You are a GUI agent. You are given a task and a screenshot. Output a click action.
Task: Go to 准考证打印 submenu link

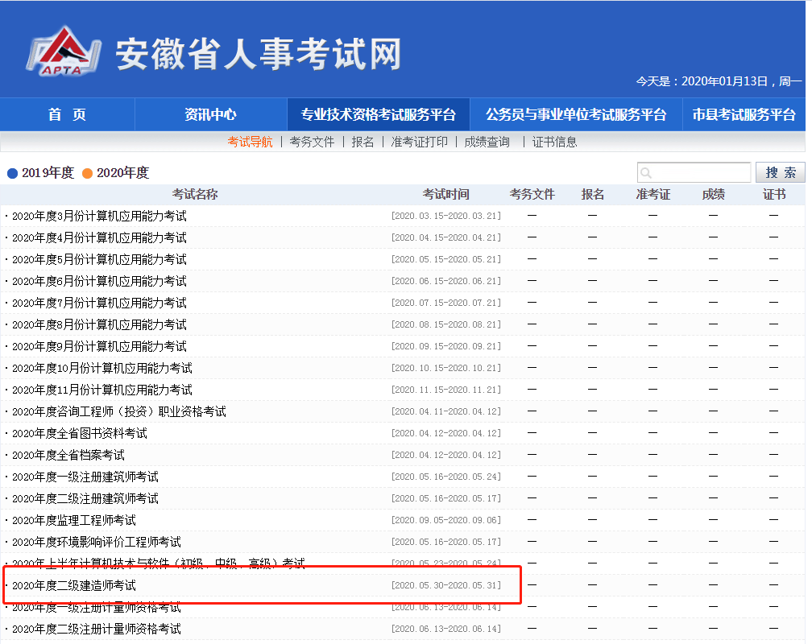(419, 142)
